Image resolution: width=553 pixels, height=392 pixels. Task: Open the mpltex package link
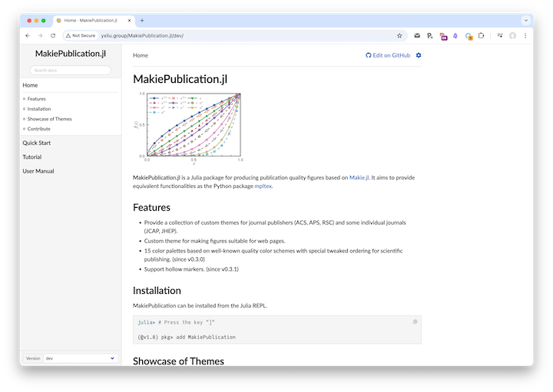point(263,186)
